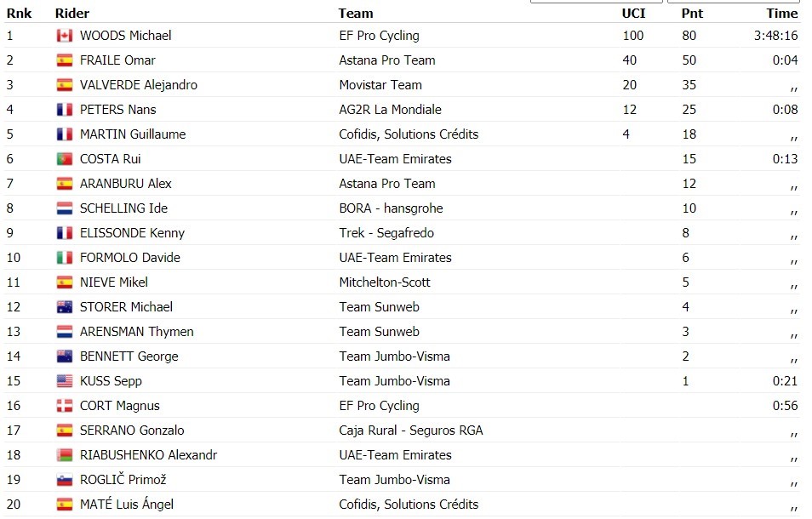Sort by the Time column header
The image size is (812, 519).
[x=782, y=14]
